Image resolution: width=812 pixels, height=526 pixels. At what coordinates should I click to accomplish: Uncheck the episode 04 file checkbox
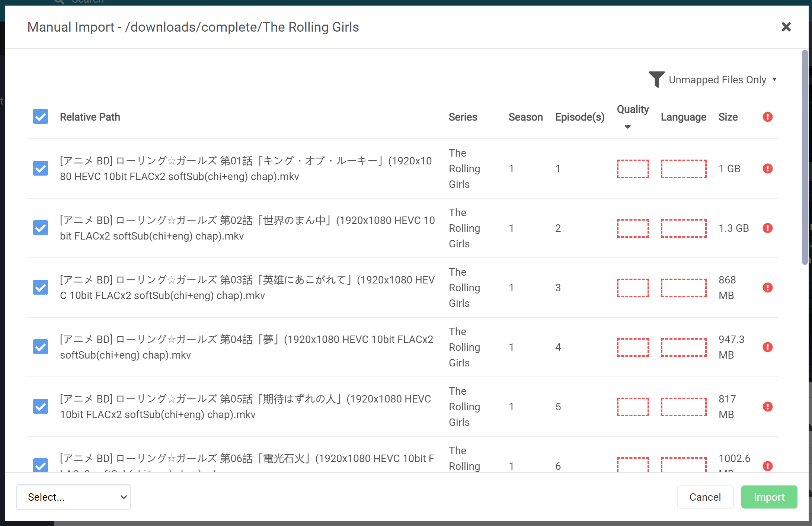point(40,347)
